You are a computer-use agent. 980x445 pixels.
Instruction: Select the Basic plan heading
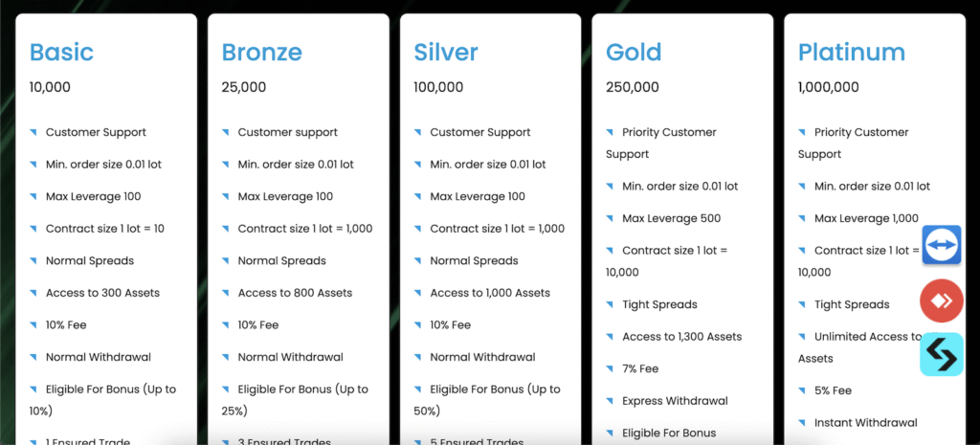[x=60, y=52]
